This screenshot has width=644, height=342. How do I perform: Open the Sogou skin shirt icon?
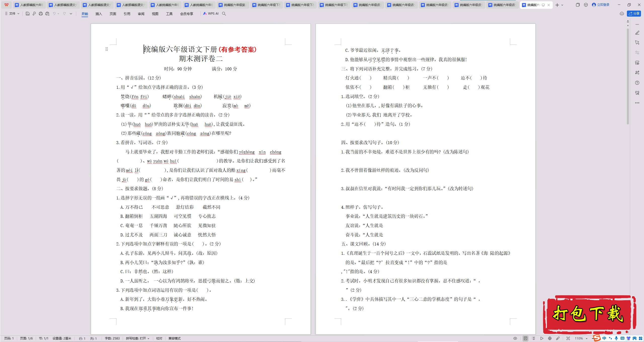628,338
